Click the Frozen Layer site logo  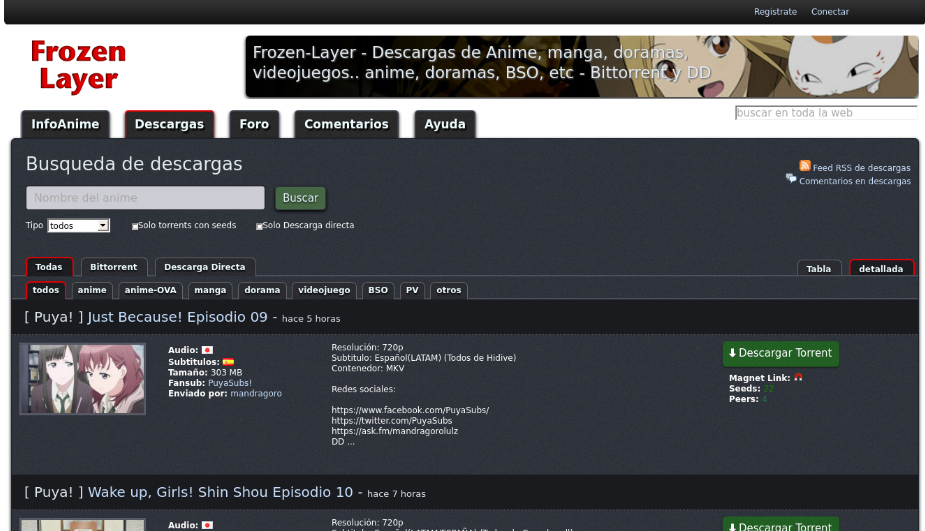pos(78,66)
